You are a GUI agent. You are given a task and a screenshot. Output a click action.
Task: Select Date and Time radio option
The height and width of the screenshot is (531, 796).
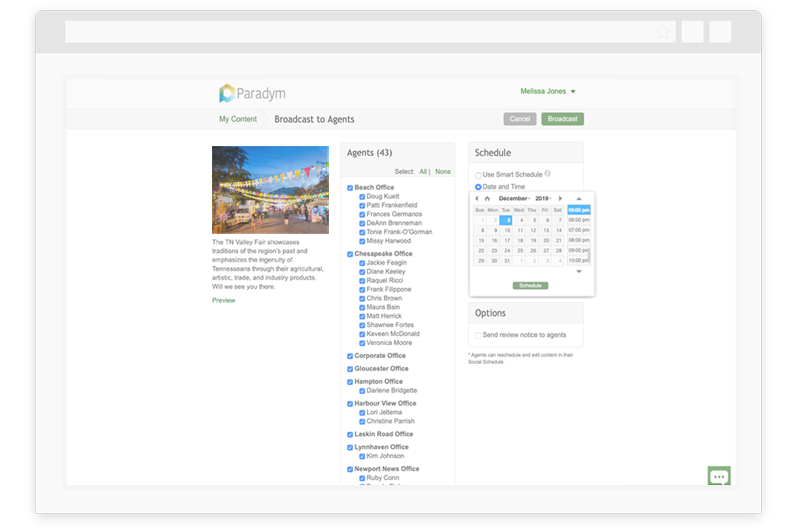(x=478, y=187)
